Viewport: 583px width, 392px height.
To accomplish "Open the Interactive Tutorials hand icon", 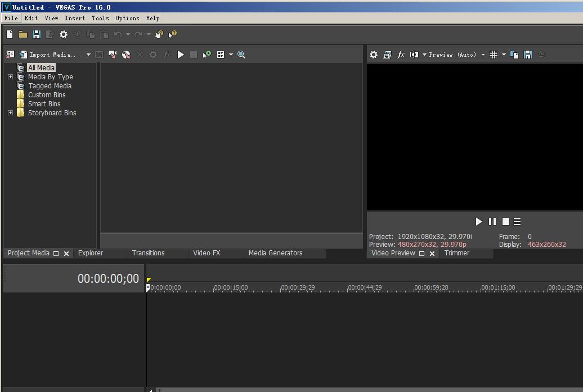I will coord(159,34).
